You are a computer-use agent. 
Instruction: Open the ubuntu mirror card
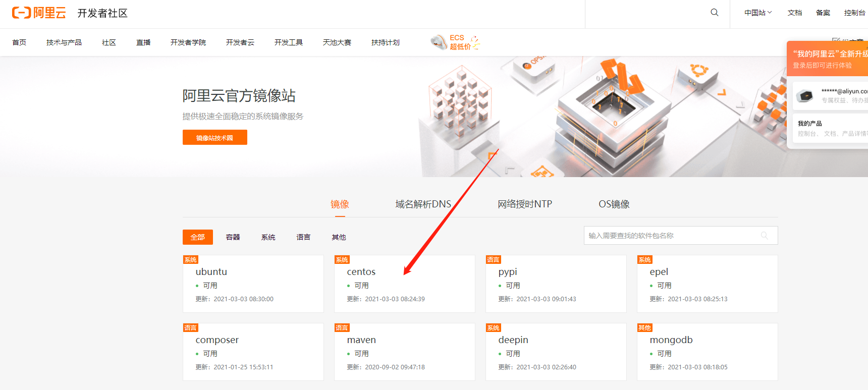point(253,284)
